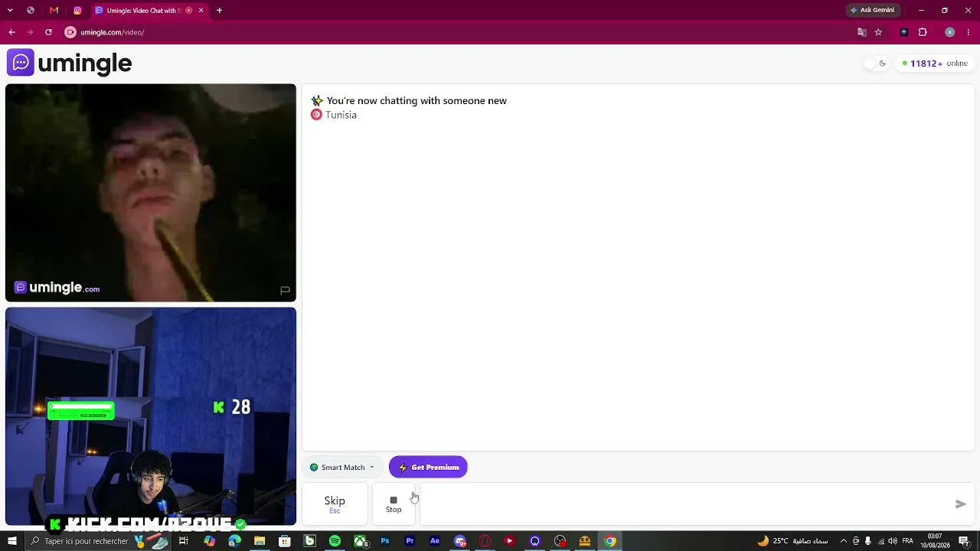The height and width of the screenshot is (551, 980).
Task: Open Task View on the taskbar
Action: (184, 541)
